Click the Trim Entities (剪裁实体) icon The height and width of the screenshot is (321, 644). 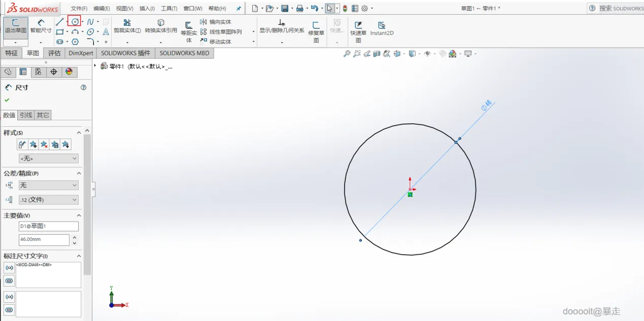click(x=127, y=23)
